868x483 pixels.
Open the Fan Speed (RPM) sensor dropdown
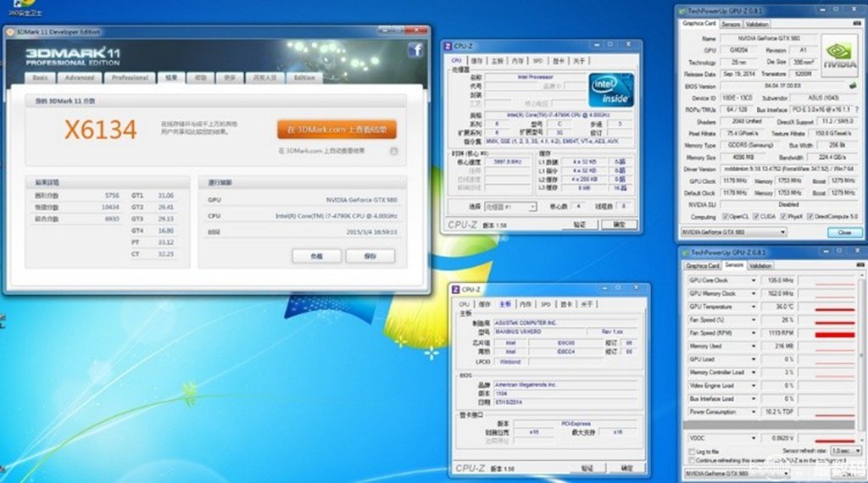pyautogui.click(x=754, y=333)
